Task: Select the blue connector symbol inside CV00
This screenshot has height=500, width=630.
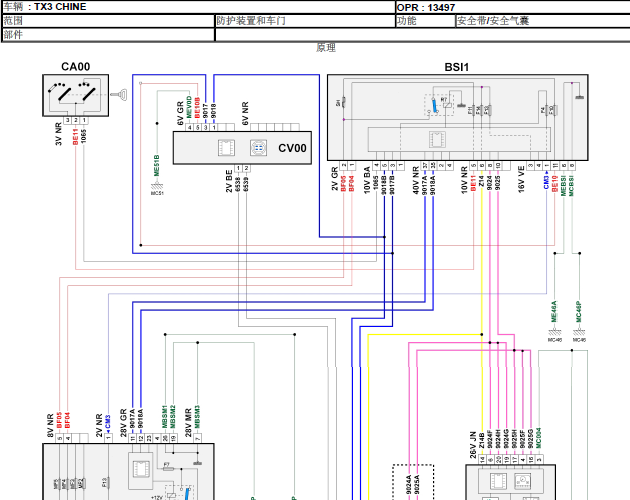Action: point(258,148)
